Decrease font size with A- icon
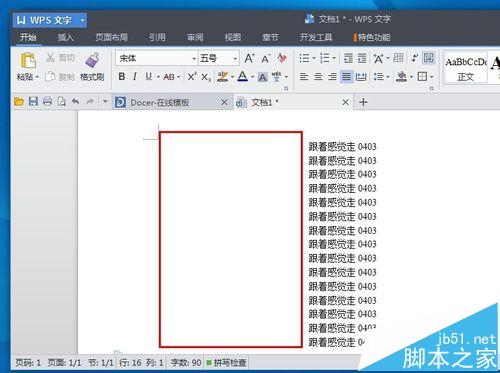This screenshot has height=373, width=500. click(x=266, y=59)
